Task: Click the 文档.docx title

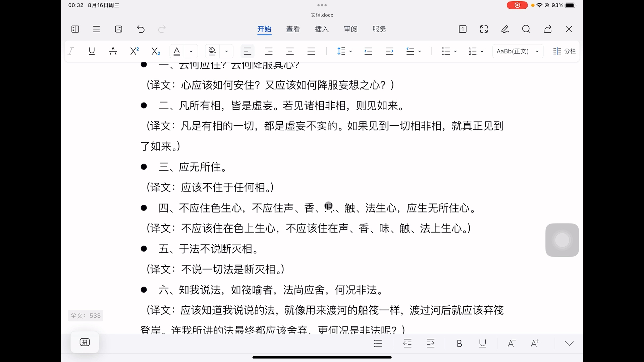Action: pos(322,15)
